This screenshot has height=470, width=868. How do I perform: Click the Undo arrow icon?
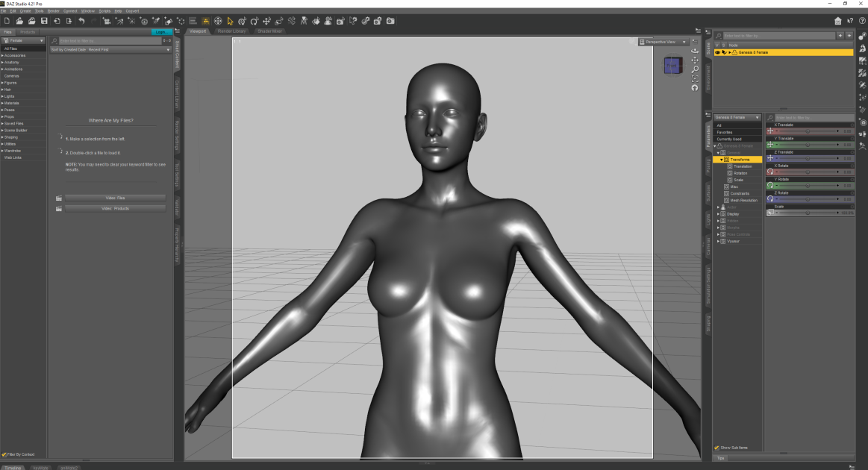click(81, 21)
